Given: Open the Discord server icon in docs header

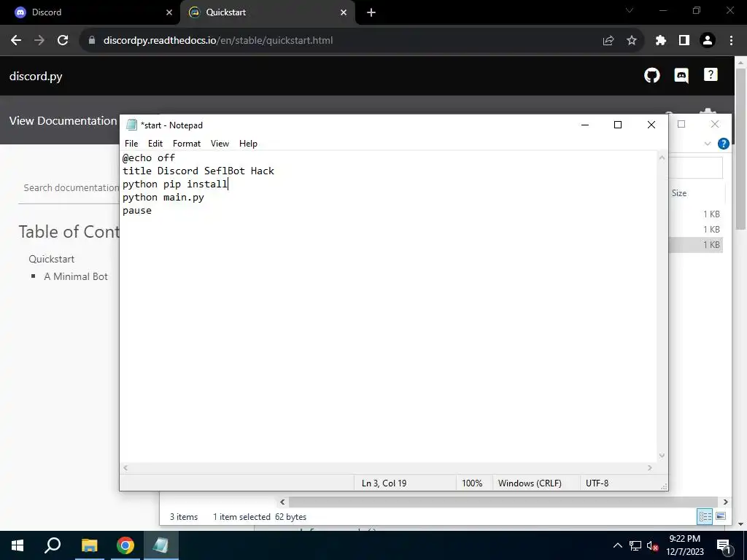Looking at the screenshot, I should [x=681, y=75].
